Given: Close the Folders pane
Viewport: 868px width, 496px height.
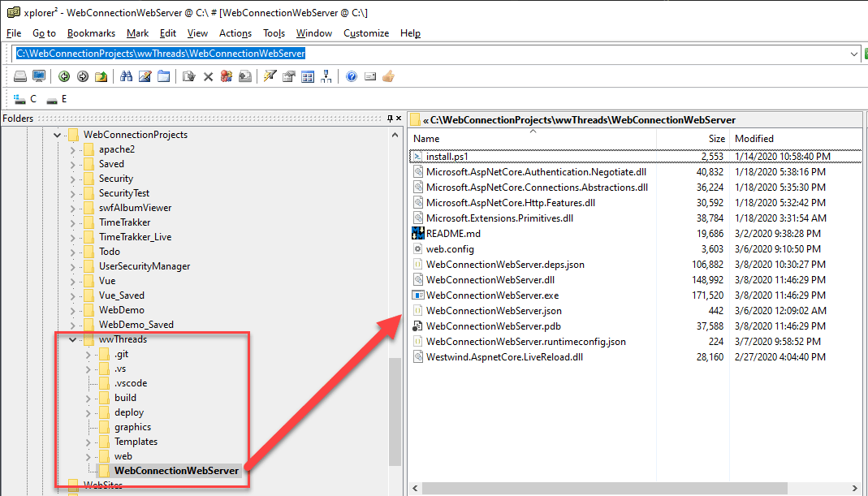Looking at the screenshot, I should [399, 118].
